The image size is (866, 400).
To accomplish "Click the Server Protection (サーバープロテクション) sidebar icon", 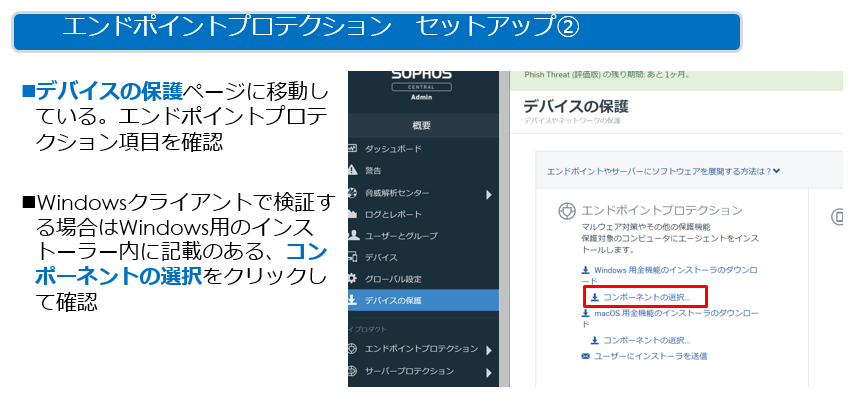I will pyautogui.click(x=352, y=373).
